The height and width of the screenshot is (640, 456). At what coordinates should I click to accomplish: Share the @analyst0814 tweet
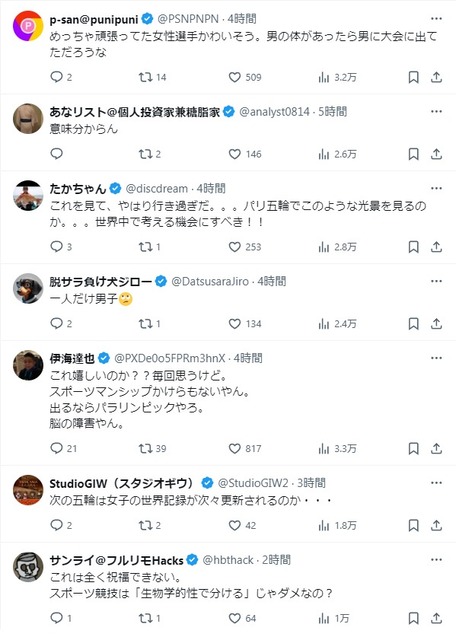pyautogui.click(x=436, y=154)
